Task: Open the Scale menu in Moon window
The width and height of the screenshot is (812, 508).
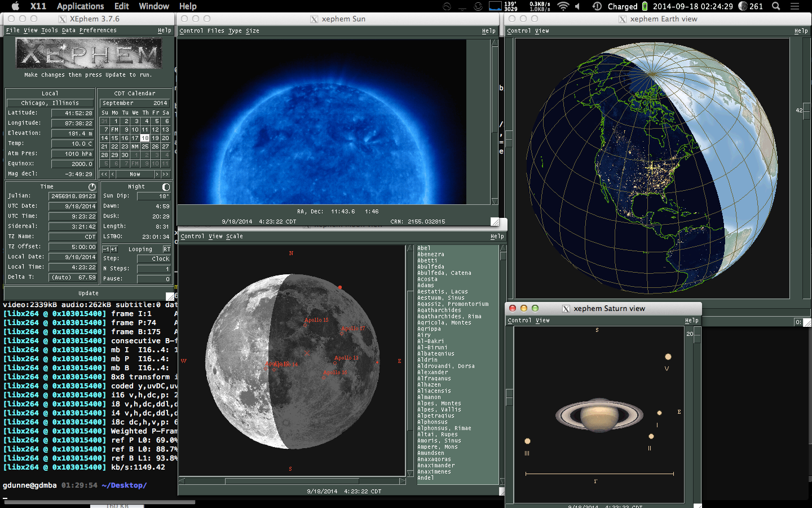Action: click(235, 237)
